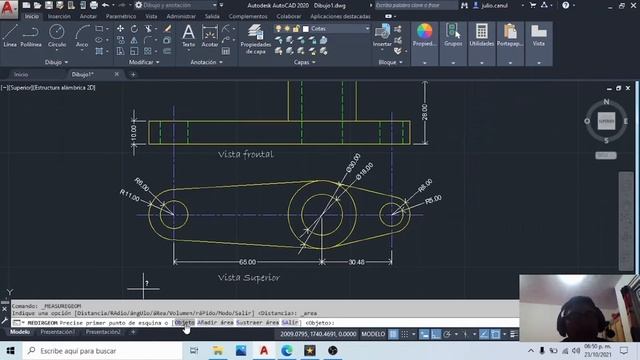Screen dimensions: 640x360
Task: Insert a Table from Anotación panel
Action: pyautogui.click(x=226, y=51)
